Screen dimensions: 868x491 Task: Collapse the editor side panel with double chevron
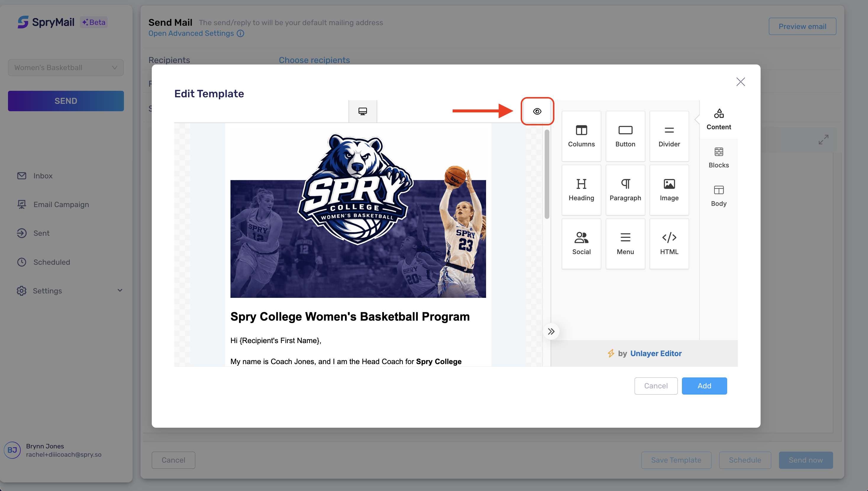[551, 331]
